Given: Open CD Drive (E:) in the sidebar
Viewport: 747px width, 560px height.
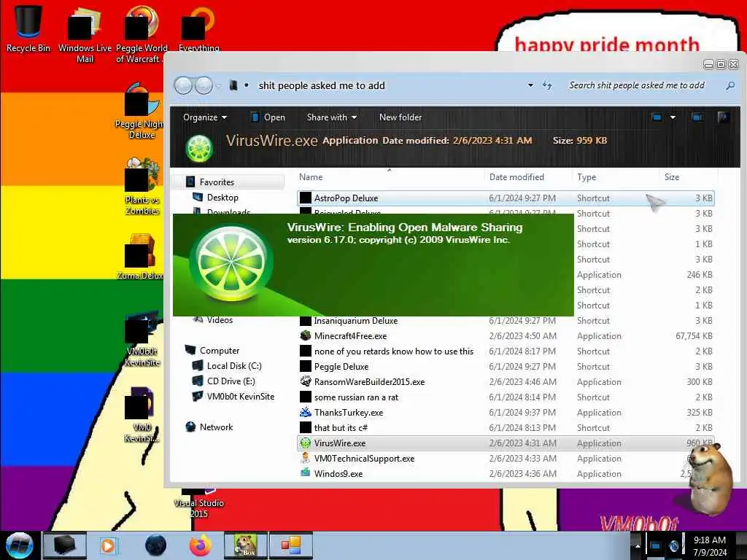Looking at the screenshot, I should click(231, 381).
